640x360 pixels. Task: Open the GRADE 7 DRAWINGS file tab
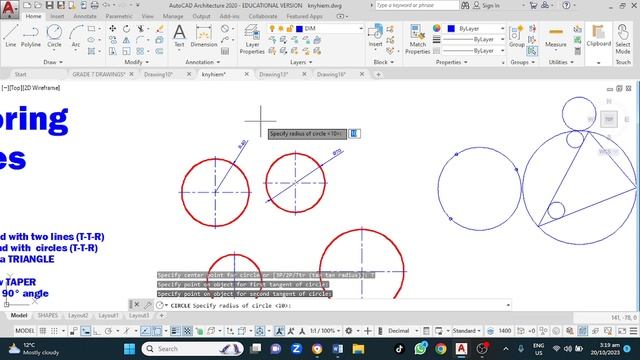tap(98, 74)
